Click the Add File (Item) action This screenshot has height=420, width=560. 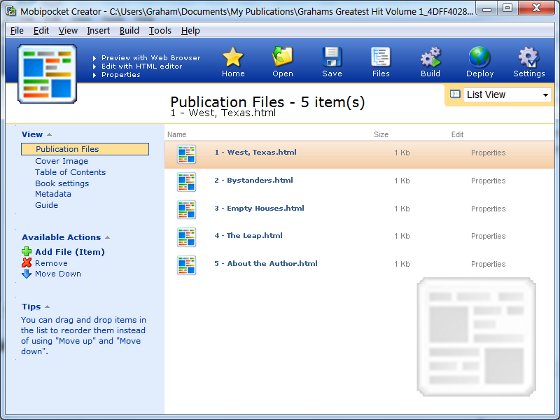[70, 252]
